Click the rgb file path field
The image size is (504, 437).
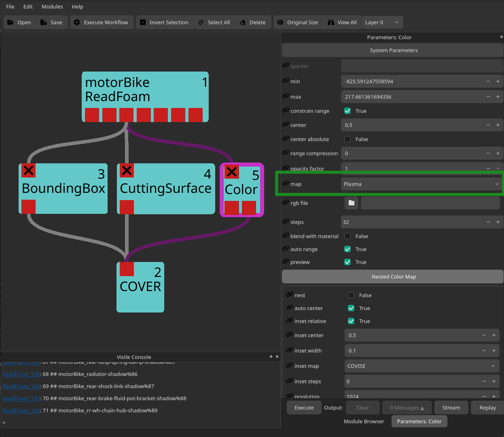[x=430, y=203]
